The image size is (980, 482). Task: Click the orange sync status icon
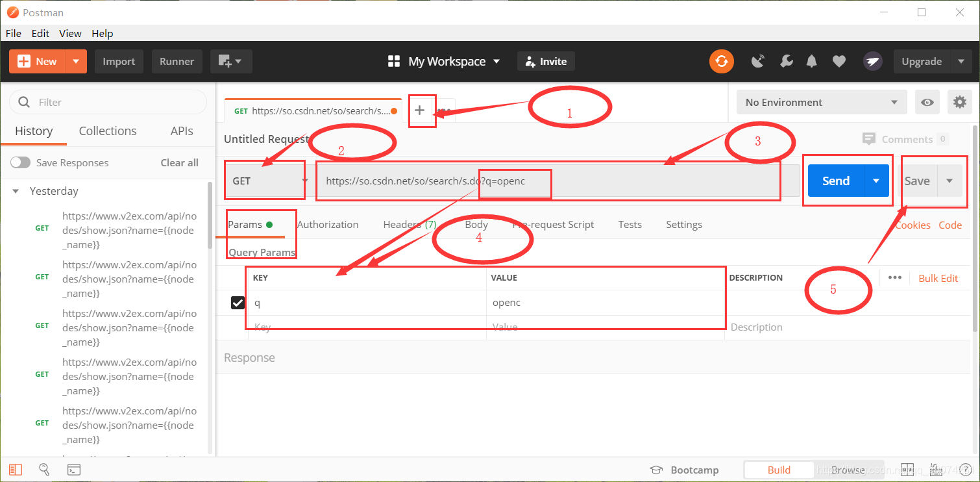(721, 62)
